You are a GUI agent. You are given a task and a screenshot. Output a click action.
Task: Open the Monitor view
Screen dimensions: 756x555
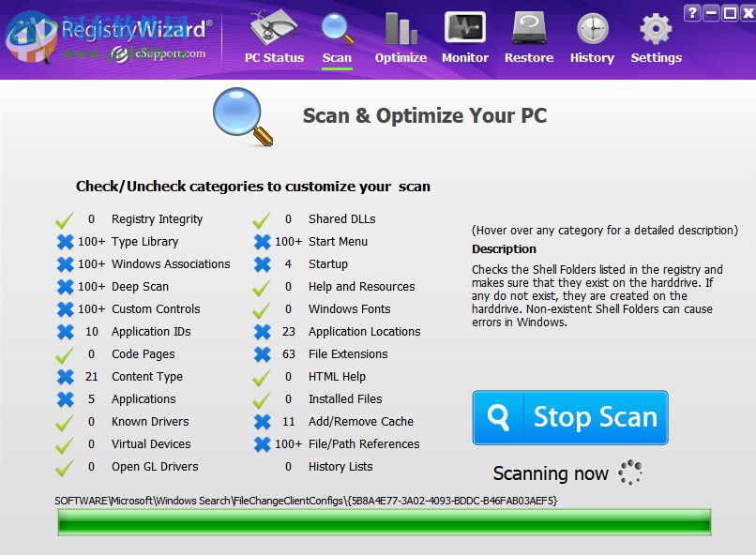[x=464, y=37]
